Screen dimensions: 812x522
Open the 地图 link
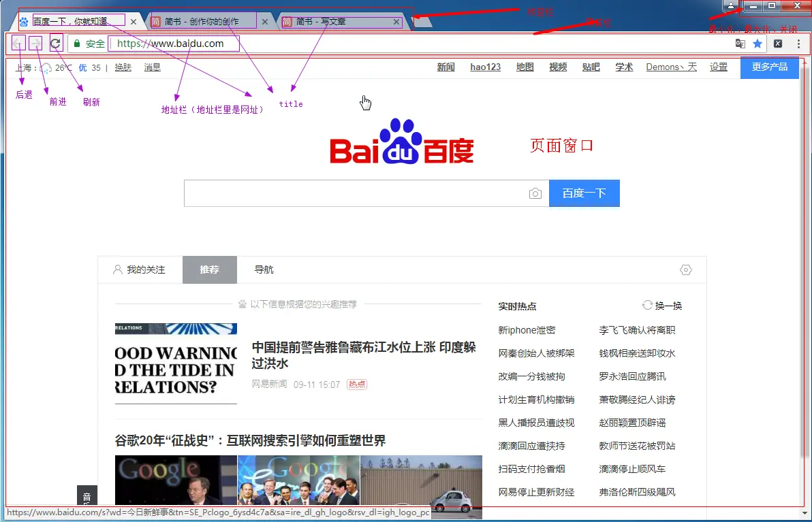(525, 67)
